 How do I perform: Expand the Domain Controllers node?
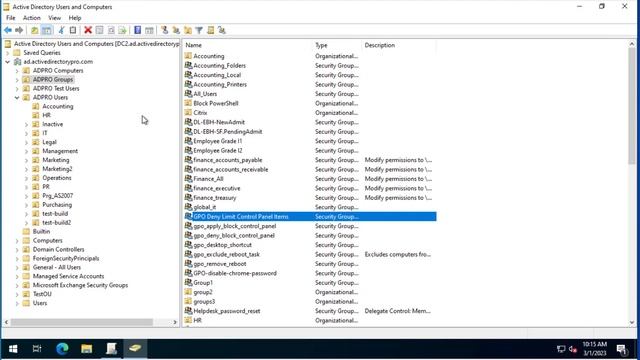coord(17,250)
